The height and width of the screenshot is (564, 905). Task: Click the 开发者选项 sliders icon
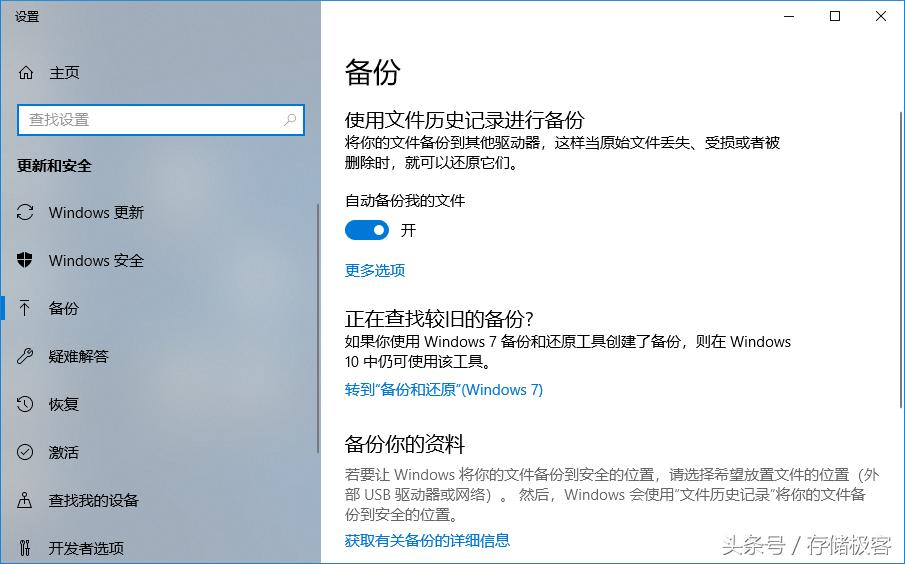point(26,548)
